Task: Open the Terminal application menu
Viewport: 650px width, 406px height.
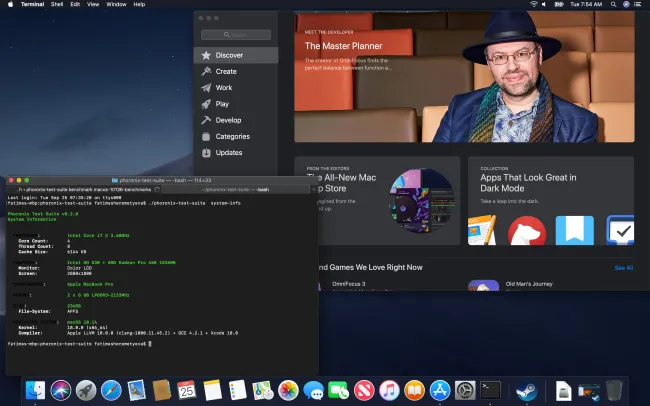Action: (x=32, y=4)
